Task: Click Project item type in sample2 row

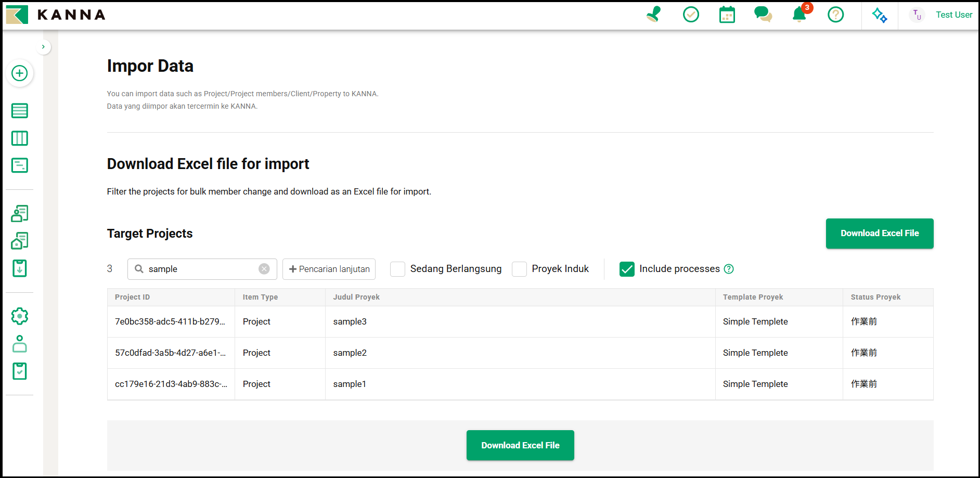Action: pos(256,353)
